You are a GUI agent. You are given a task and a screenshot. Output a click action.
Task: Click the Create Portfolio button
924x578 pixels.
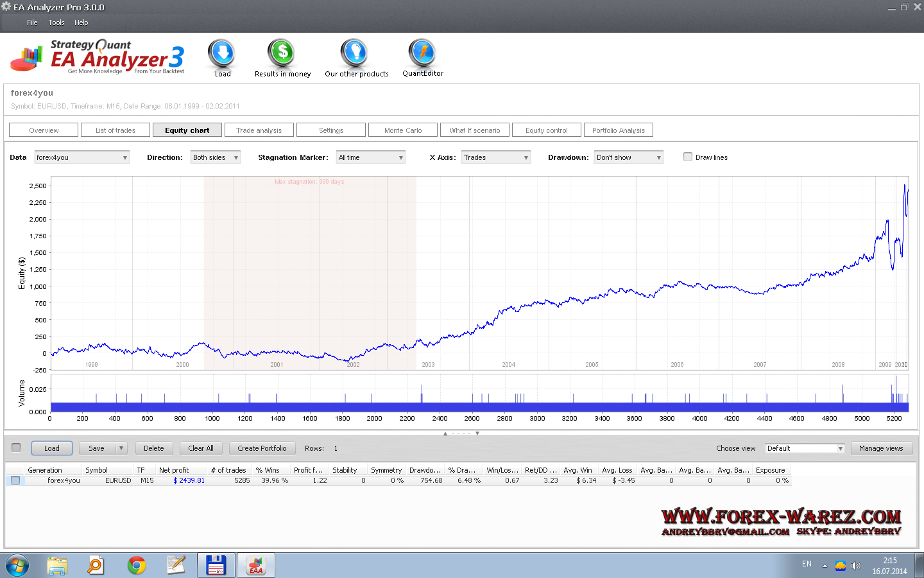(262, 448)
